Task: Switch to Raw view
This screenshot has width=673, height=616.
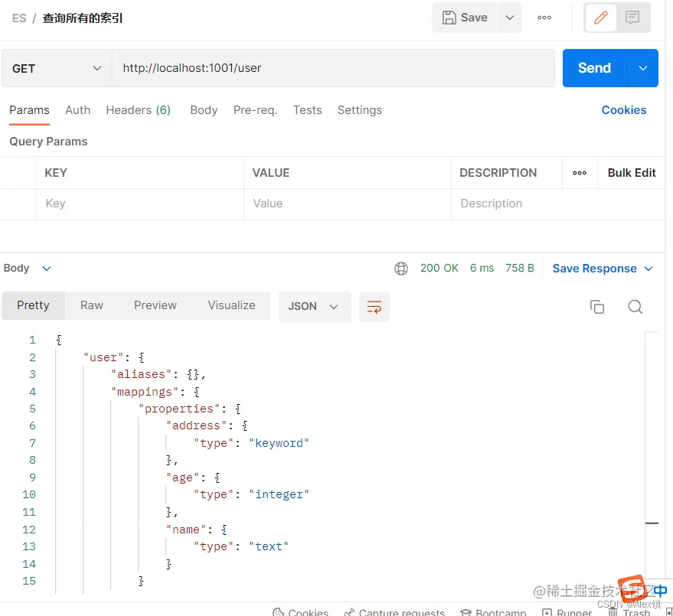Action: coord(91,305)
